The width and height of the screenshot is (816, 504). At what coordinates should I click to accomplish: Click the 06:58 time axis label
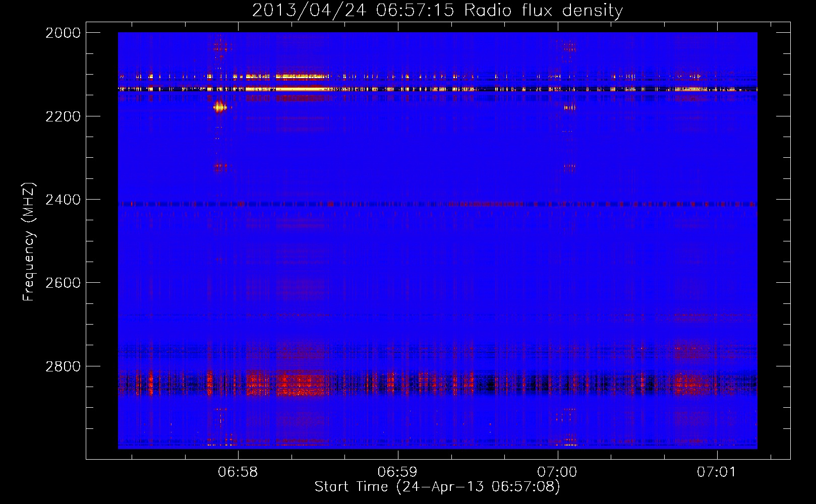click(x=238, y=472)
